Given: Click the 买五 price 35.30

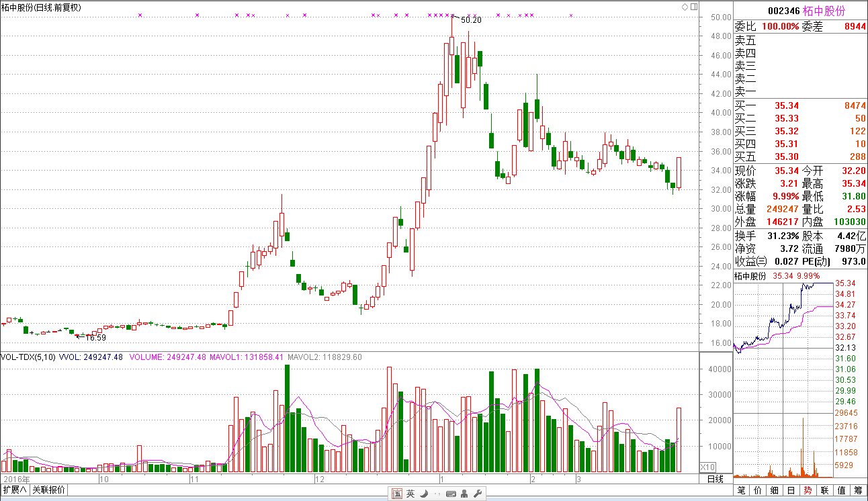Looking at the screenshot, I should 787,156.
